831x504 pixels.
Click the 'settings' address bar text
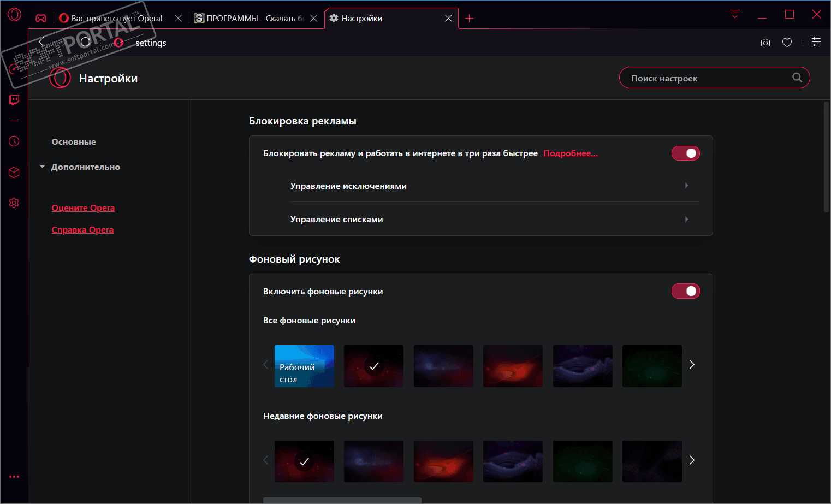(151, 43)
